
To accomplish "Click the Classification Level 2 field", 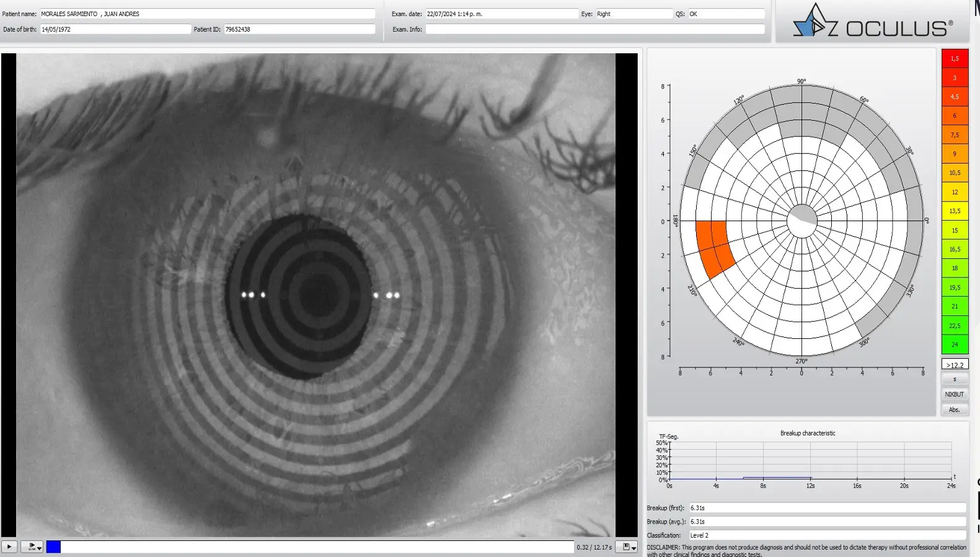I will [827, 535].
